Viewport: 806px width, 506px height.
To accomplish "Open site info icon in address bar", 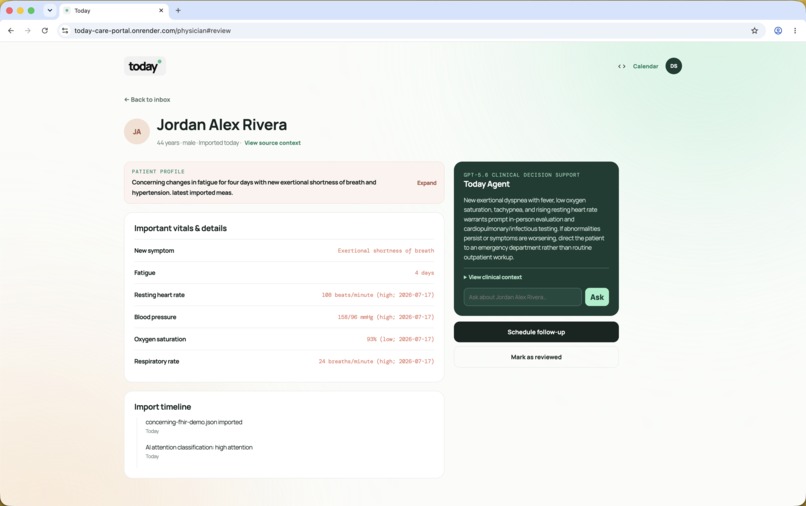I will pyautogui.click(x=65, y=31).
